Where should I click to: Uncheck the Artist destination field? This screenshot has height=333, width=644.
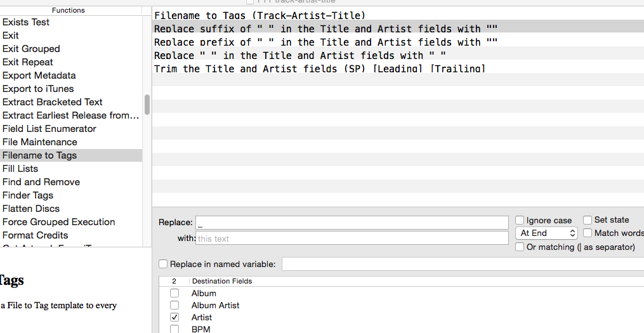tap(174, 317)
